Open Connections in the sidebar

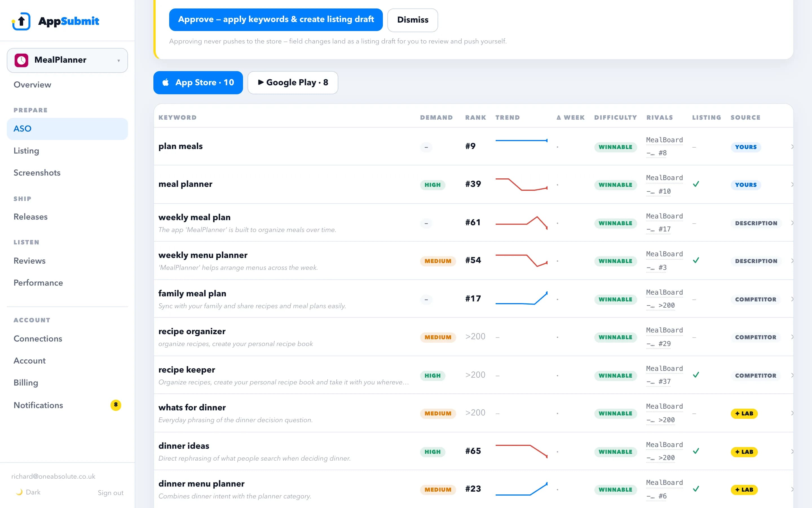pos(67,338)
